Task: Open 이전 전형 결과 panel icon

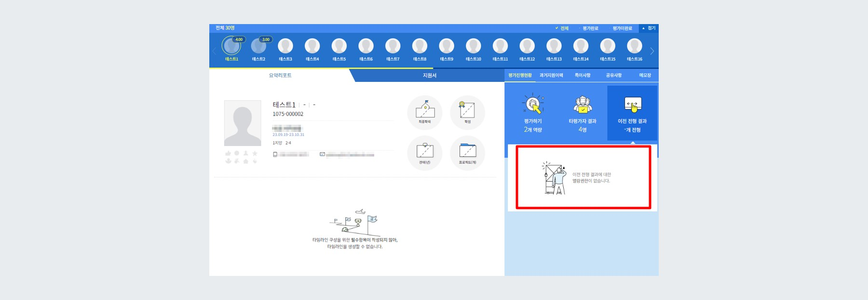Action: [x=633, y=104]
